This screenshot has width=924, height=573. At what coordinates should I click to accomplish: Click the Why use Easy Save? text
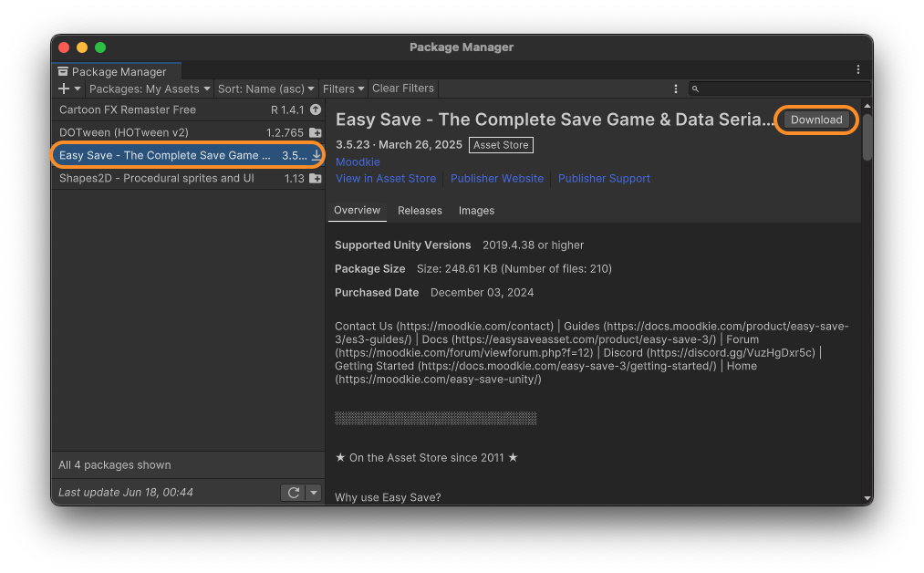point(388,497)
